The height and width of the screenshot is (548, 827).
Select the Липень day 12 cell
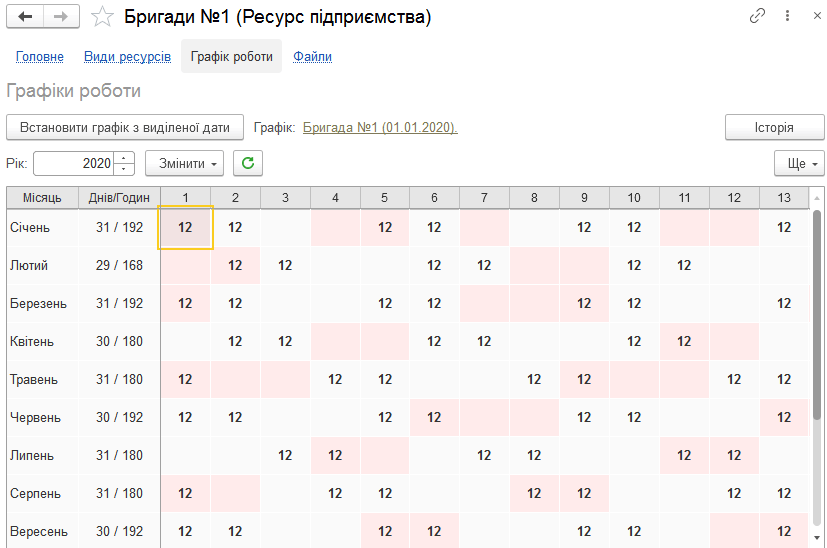click(734, 455)
